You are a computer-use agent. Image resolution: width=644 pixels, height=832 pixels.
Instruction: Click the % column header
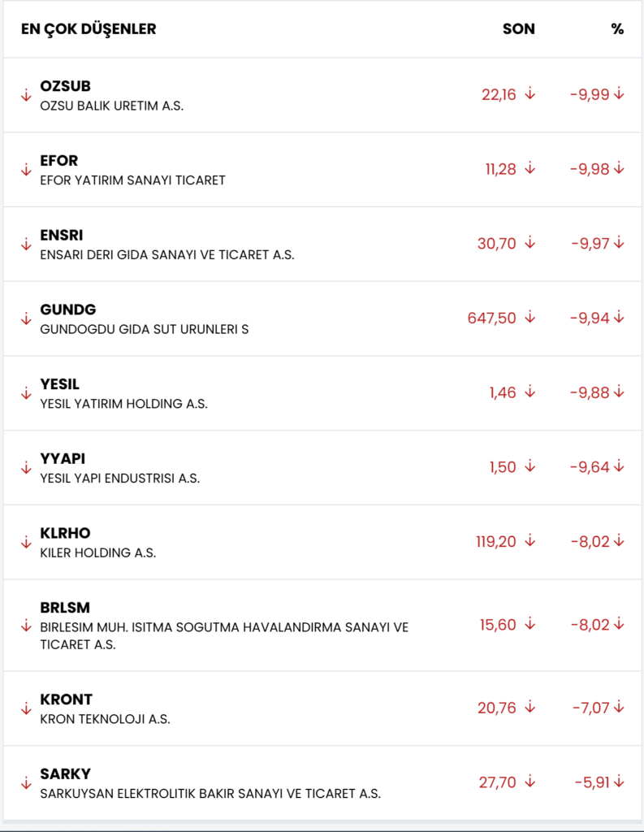coord(617,29)
